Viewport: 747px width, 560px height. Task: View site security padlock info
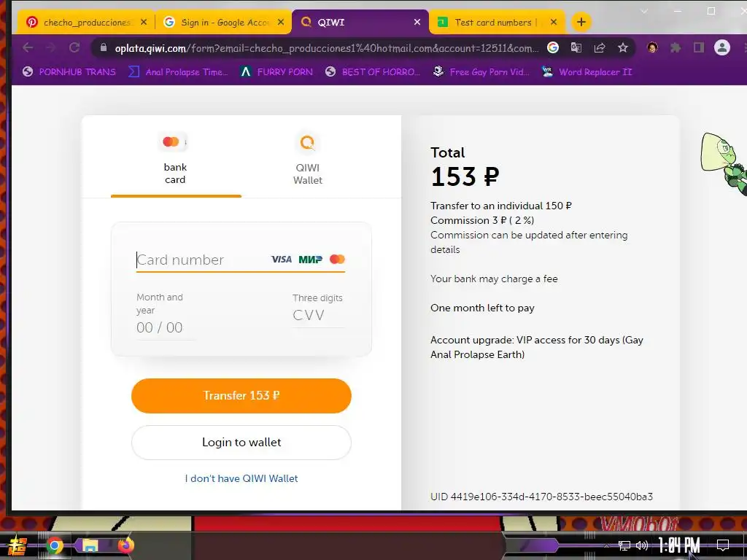[104, 47]
